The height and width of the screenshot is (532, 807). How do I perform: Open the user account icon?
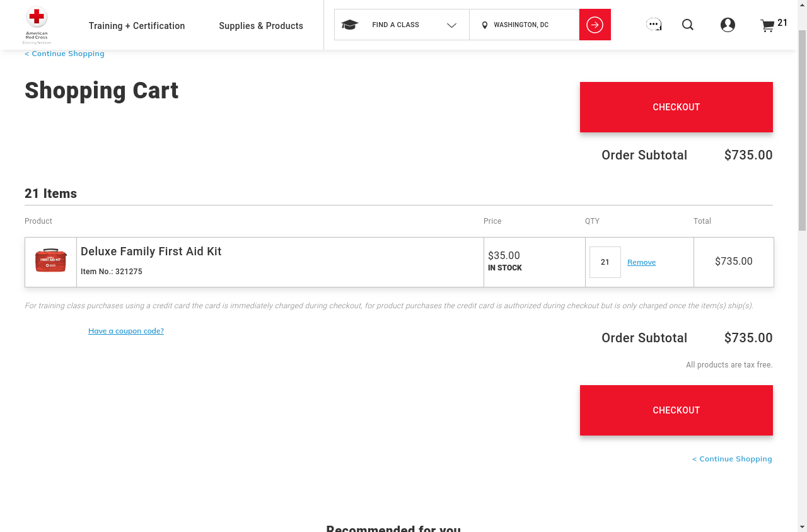coord(728,25)
